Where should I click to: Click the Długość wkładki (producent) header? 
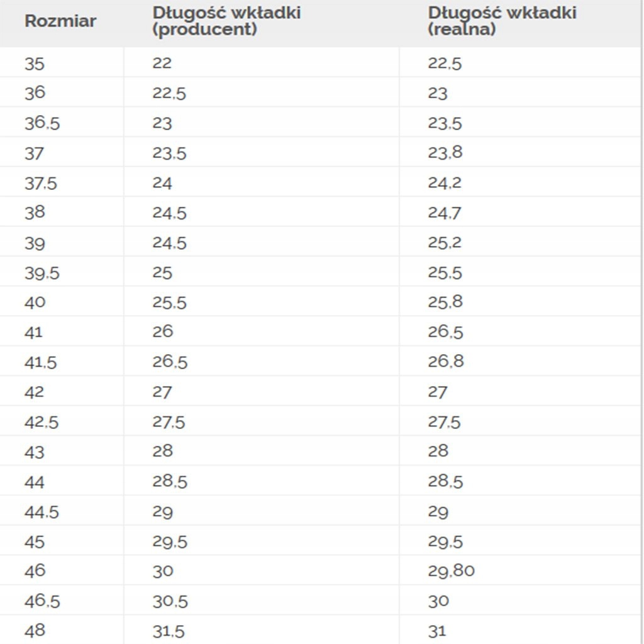pos(226,21)
